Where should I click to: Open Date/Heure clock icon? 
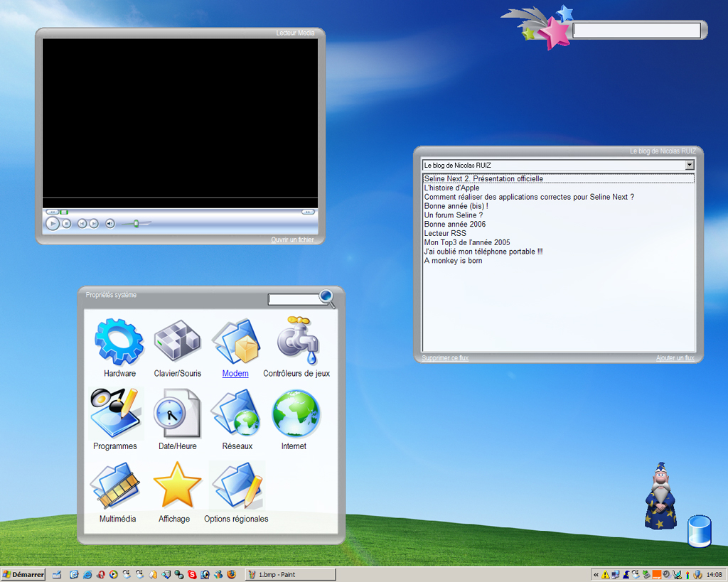click(x=177, y=414)
